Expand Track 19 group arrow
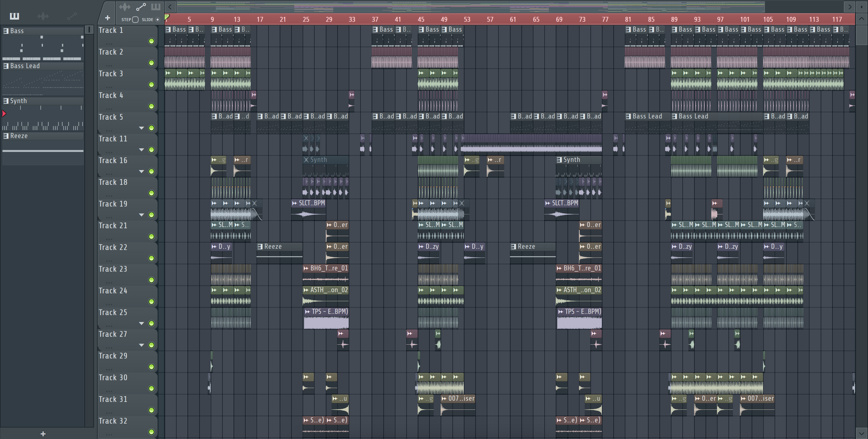This screenshot has width=868, height=439. point(142,215)
